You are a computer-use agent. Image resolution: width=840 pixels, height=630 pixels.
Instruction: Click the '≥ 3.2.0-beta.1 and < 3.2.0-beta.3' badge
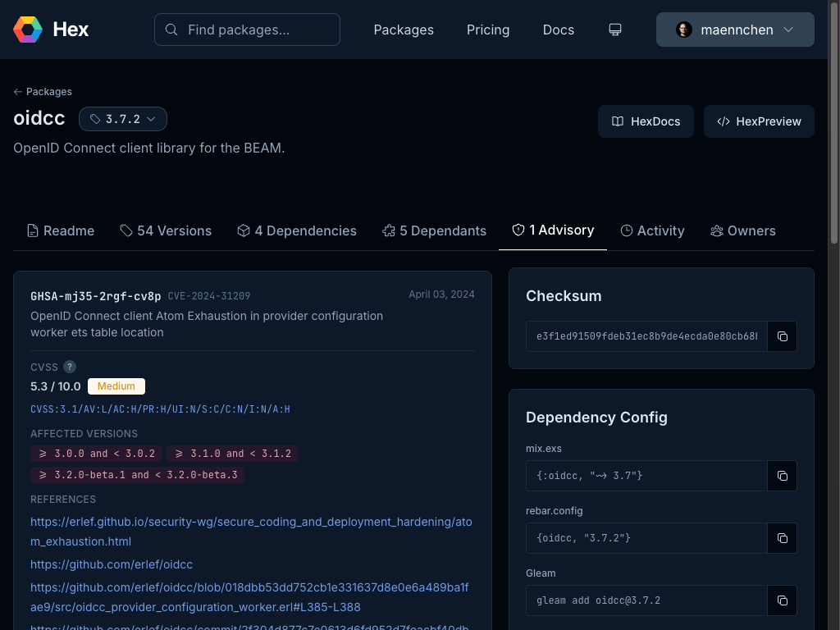pyautogui.click(x=137, y=475)
